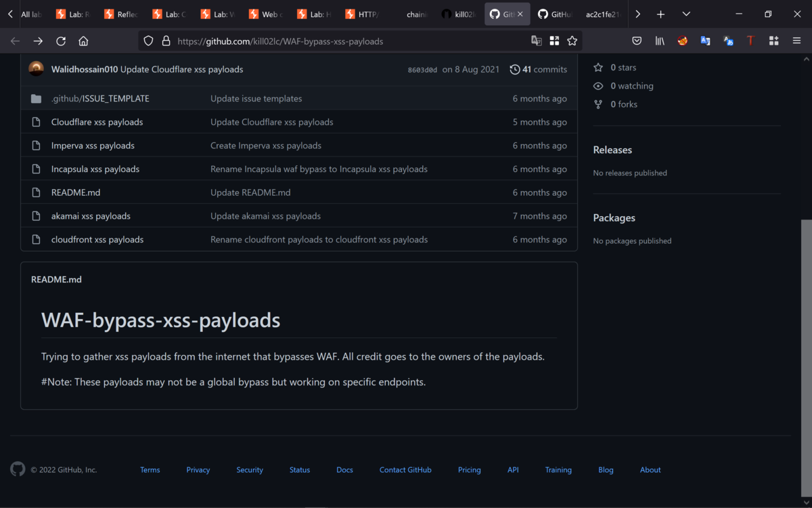This screenshot has width=812, height=508.
Task: Open akamai xss payloads file
Action: click(91, 216)
